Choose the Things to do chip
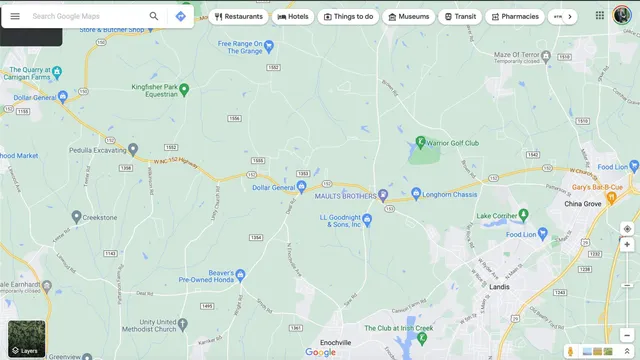The width and height of the screenshot is (640, 360). click(x=348, y=17)
